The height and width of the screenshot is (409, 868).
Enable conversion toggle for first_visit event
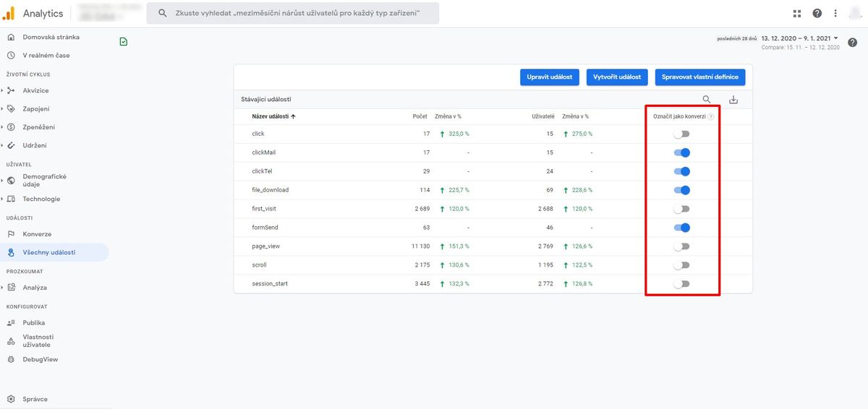[x=681, y=209]
